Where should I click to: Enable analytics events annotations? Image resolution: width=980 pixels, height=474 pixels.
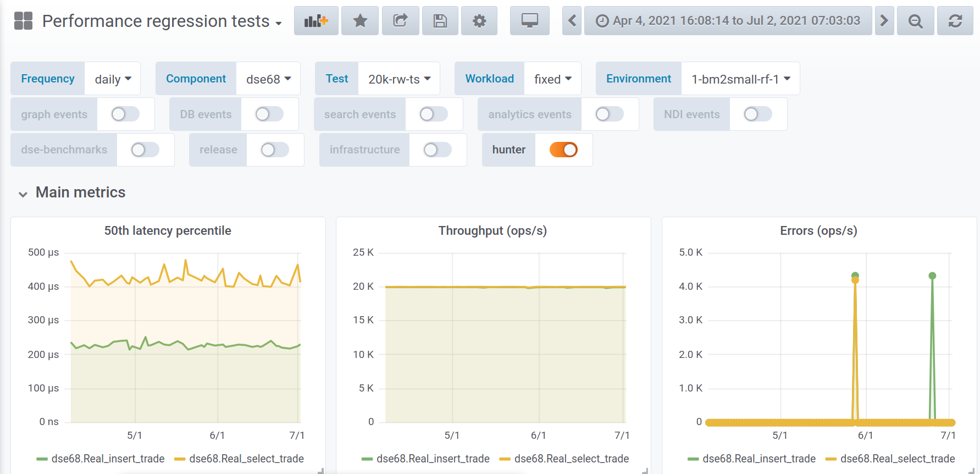610,114
